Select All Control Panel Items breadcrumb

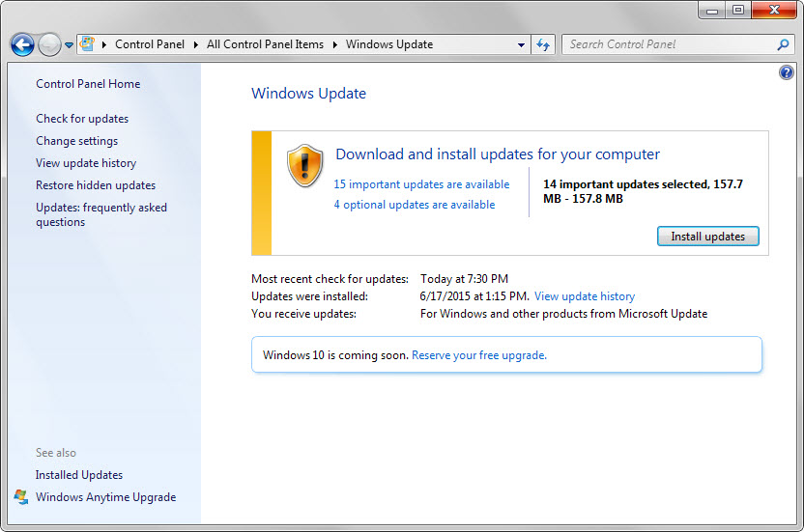265,44
